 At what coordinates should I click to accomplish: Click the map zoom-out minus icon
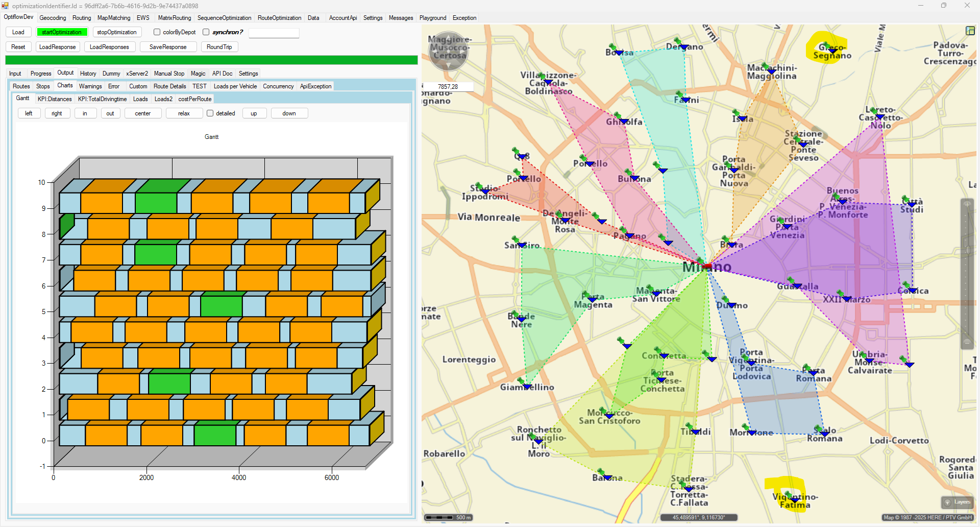[967, 342]
